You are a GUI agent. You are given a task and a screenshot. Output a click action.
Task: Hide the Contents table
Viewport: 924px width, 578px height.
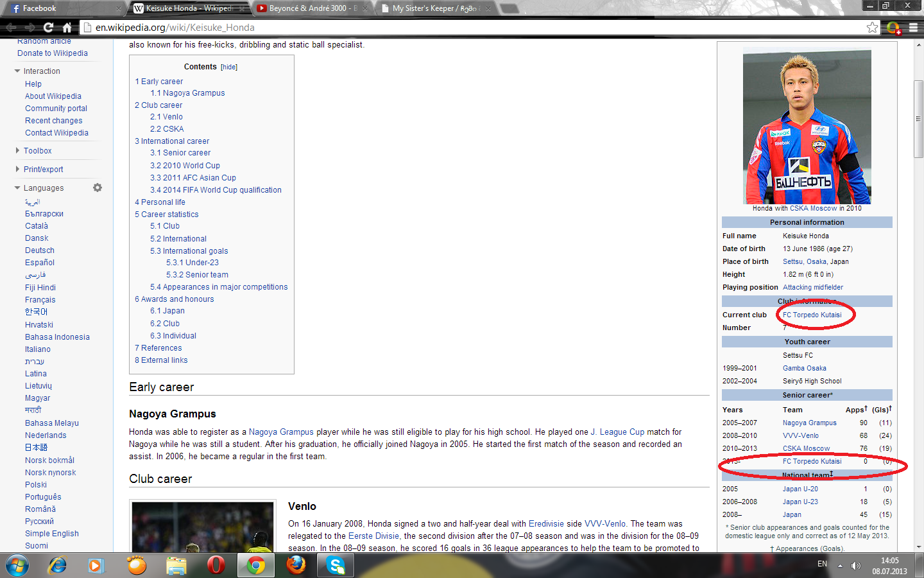tap(229, 67)
